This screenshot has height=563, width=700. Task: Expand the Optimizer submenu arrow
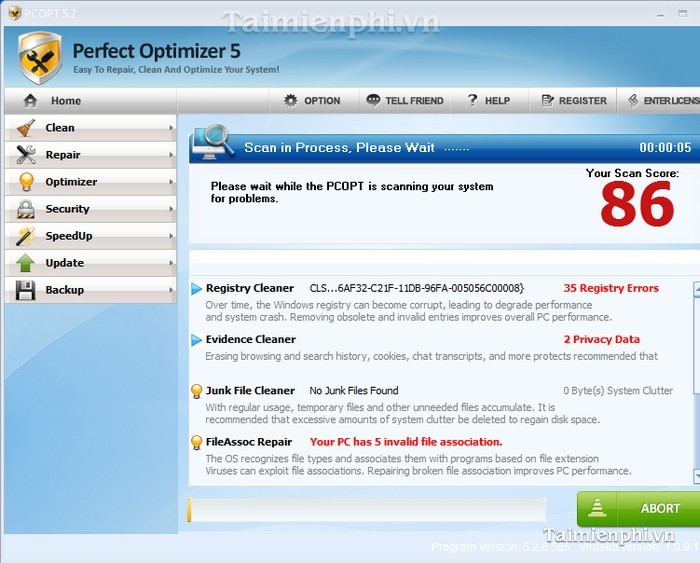(x=171, y=182)
